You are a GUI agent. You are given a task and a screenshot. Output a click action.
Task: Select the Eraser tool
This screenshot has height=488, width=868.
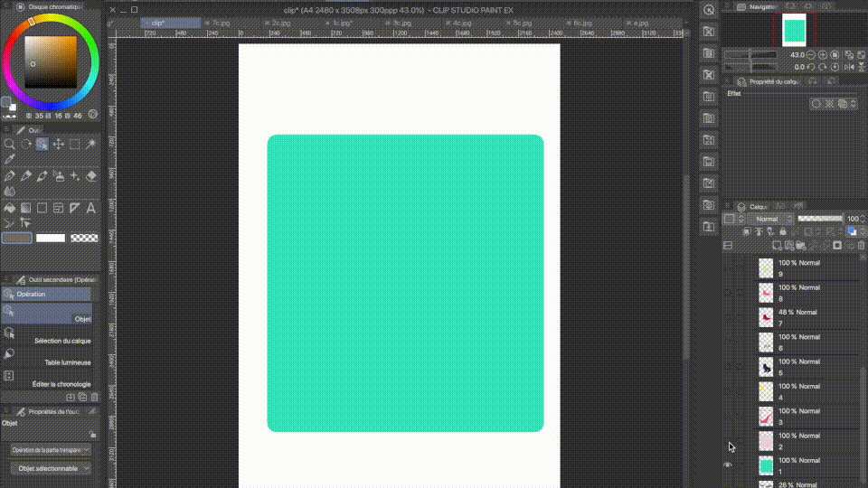pyautogui.click(x=90, y=176)
